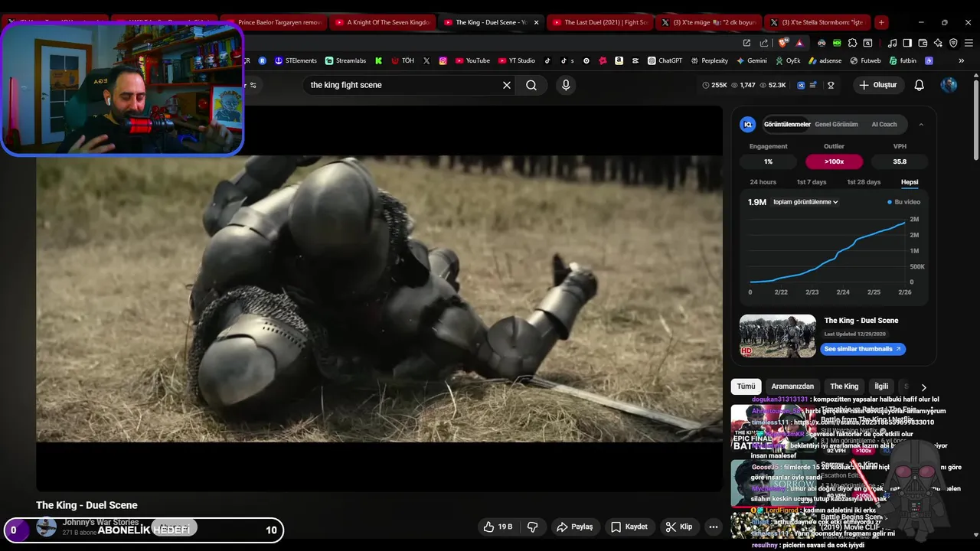The height and width of the screenshot is (551, 980).
Task: Switch to AI Coach tab
Action: pos(884,124)
